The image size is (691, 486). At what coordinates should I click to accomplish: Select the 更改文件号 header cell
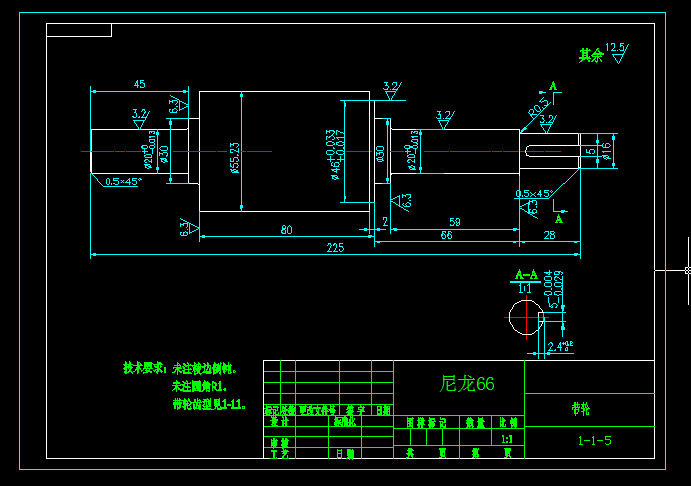(x=318, y=411)
